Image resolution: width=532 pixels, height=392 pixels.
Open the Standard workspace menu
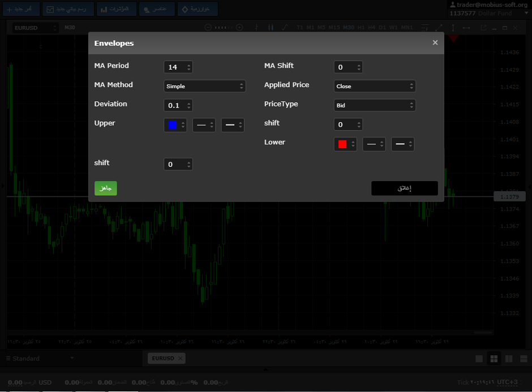click(40, 359)
